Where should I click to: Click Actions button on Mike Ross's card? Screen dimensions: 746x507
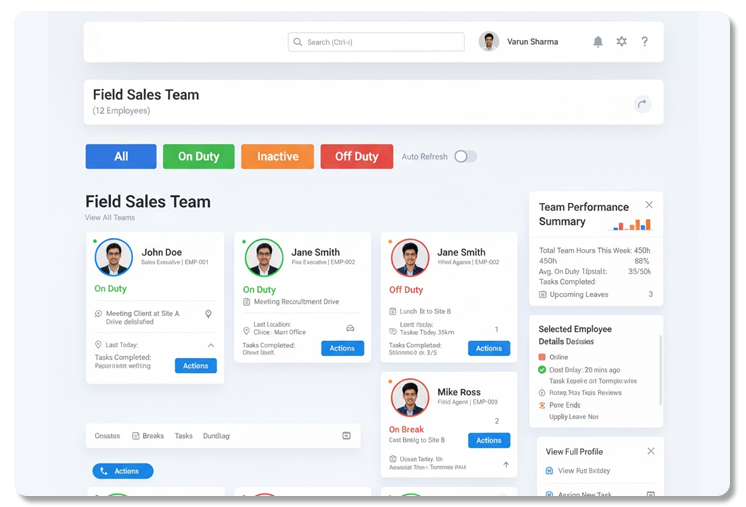click(488, 440)
